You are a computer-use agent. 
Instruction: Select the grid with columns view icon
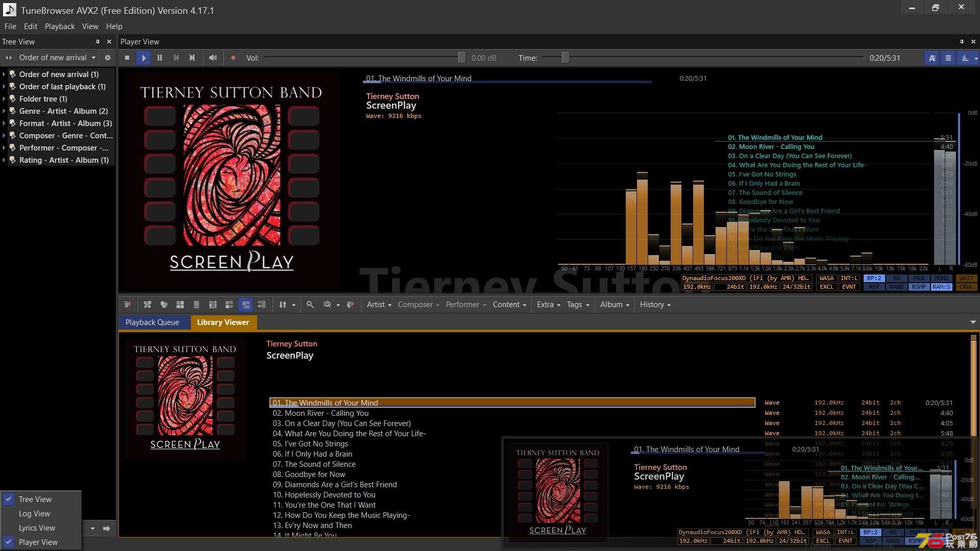click(213, 305)
